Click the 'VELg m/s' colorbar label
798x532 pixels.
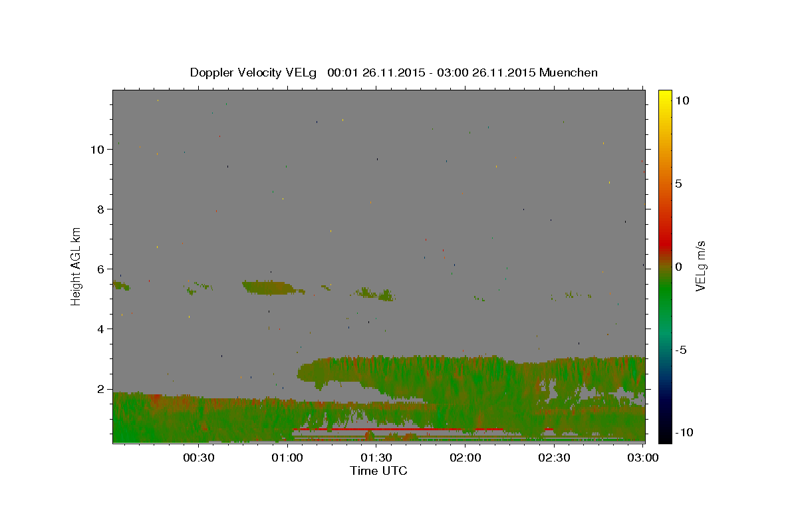point(701,267)
